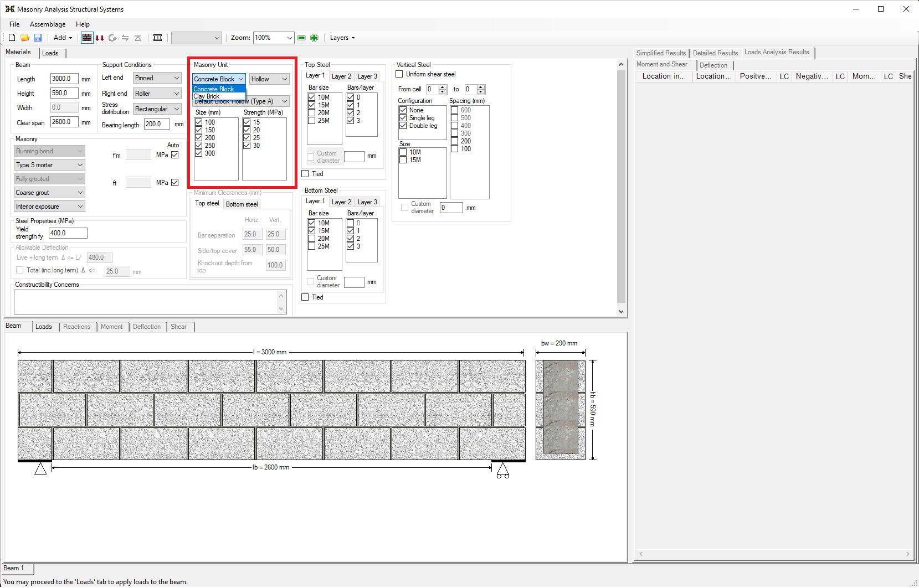Save the project with the floppy disk icon
Screen dimensions: 919x588
[38, 38]
